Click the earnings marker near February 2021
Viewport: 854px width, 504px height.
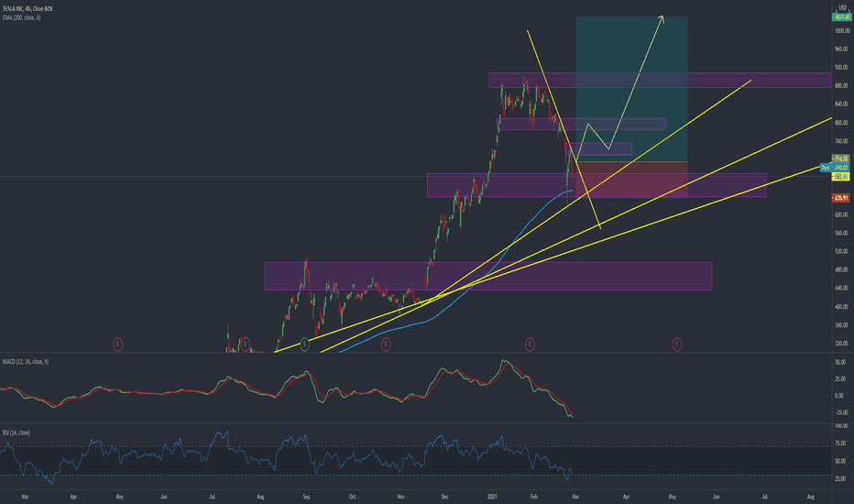click(x=530, y=345)
